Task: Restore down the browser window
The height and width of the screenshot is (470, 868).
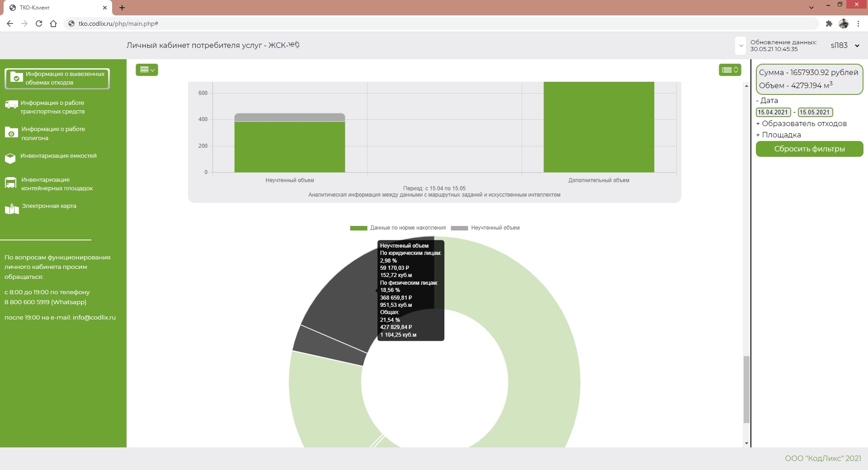Action: [x=840, y=5]
